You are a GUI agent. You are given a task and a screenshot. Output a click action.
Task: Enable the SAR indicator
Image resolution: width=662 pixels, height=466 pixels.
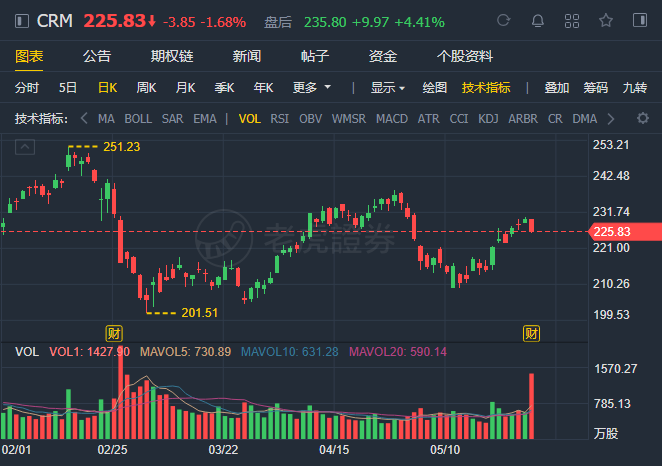pyautogui.click(x=172, y=119)
